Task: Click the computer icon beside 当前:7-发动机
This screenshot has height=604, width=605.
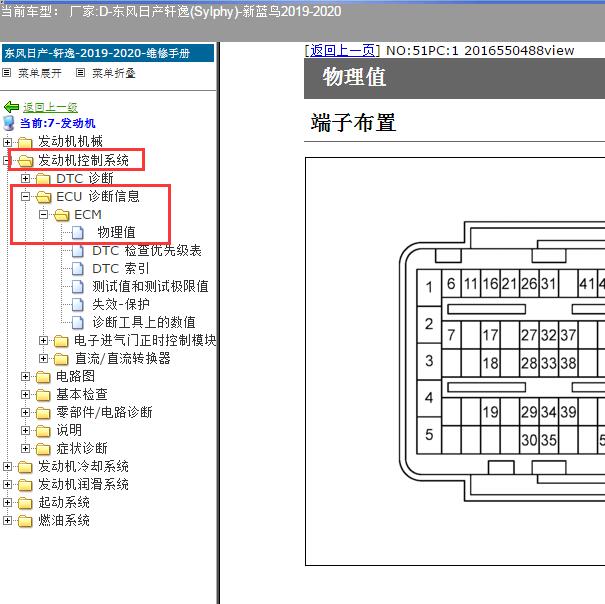Action: click(x=8, y=124)
